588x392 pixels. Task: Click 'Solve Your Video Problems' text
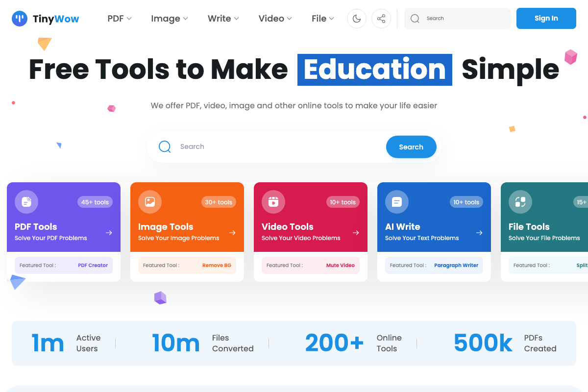[x=301, y=238]
